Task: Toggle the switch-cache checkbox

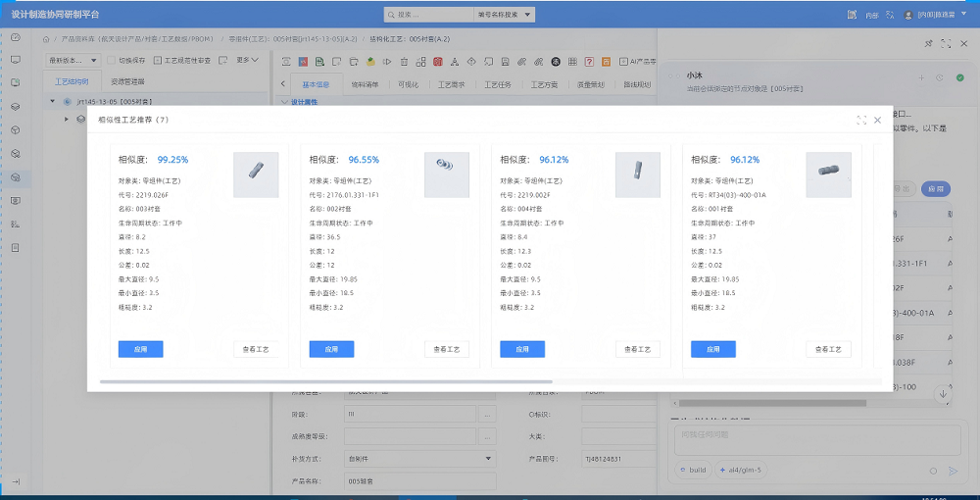Action: [x=111, y=61]
